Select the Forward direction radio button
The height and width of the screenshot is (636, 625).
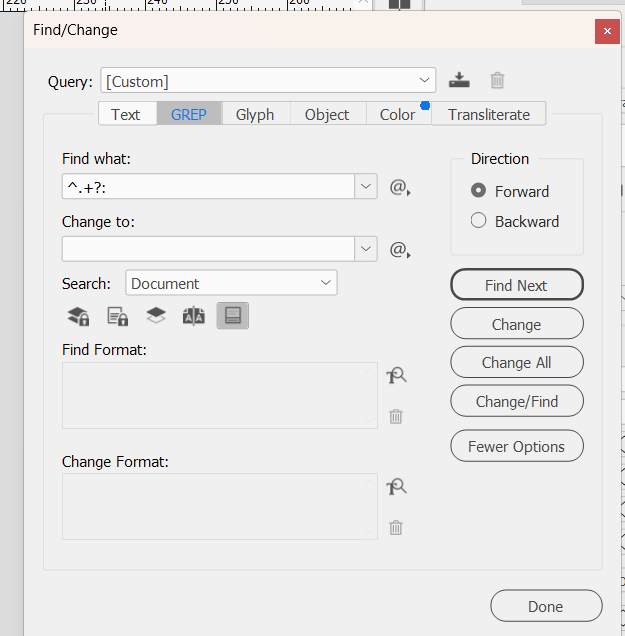(x=479, y=191)
